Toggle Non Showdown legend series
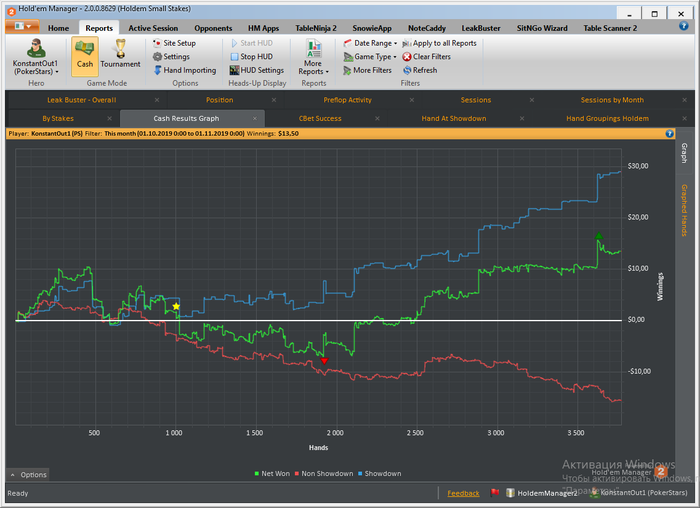This screenshot has width=700, height=508. coord(324,474)
